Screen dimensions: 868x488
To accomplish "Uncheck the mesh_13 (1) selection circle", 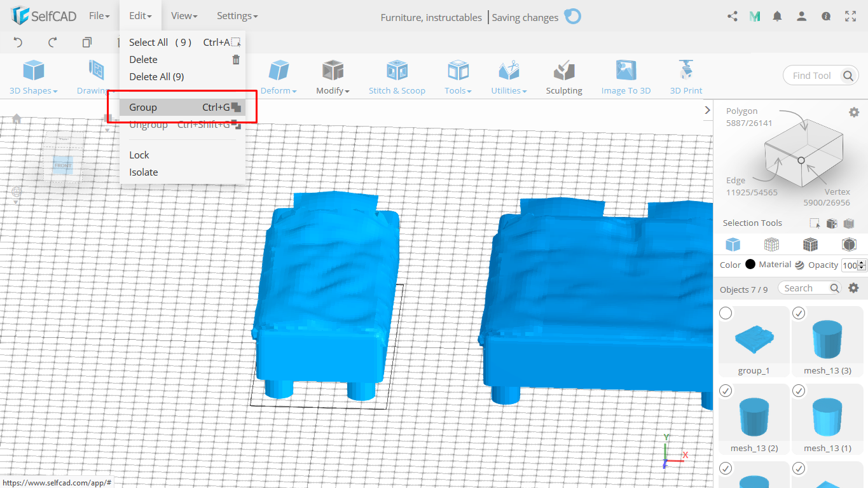I will tap(799, 391).
